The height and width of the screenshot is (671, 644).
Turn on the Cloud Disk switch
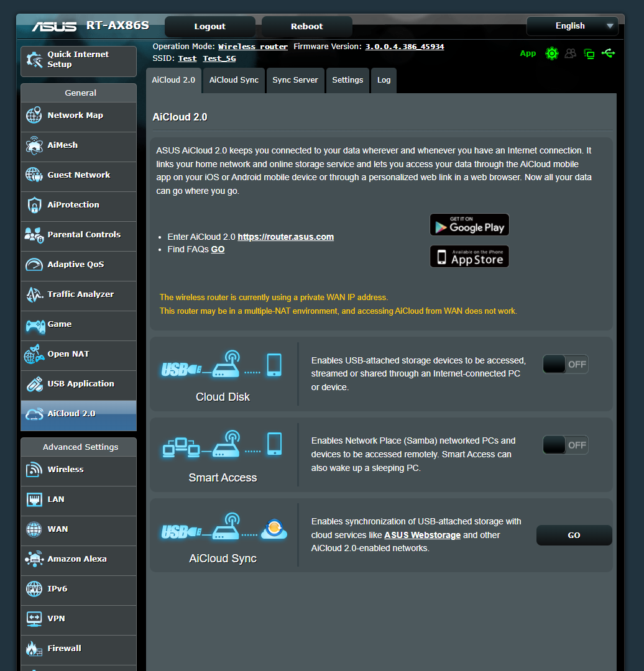[x=565, y=364]
